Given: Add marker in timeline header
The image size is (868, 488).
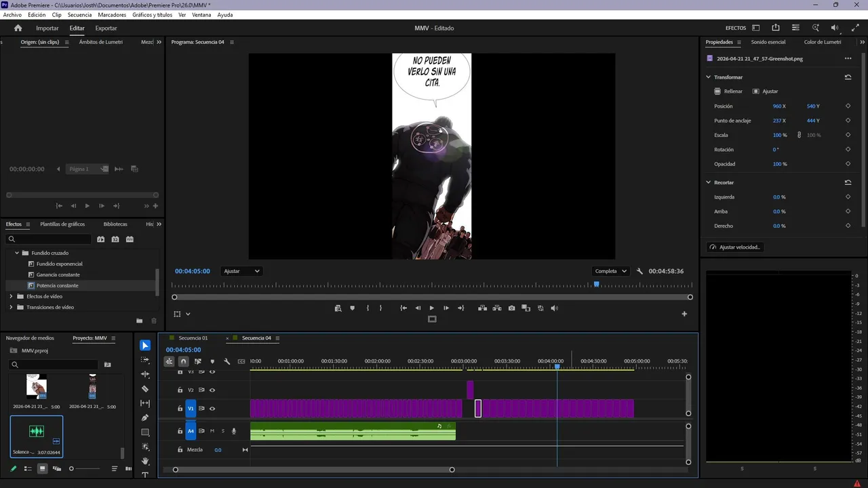Looking at the screenshot, I should pyautogui.click(x=212, y=361).
